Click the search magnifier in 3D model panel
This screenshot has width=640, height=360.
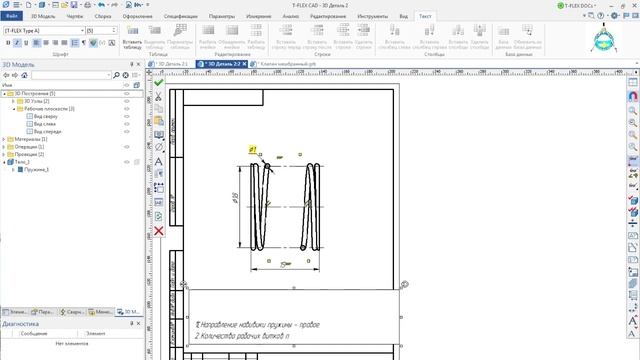click(116, 75)
